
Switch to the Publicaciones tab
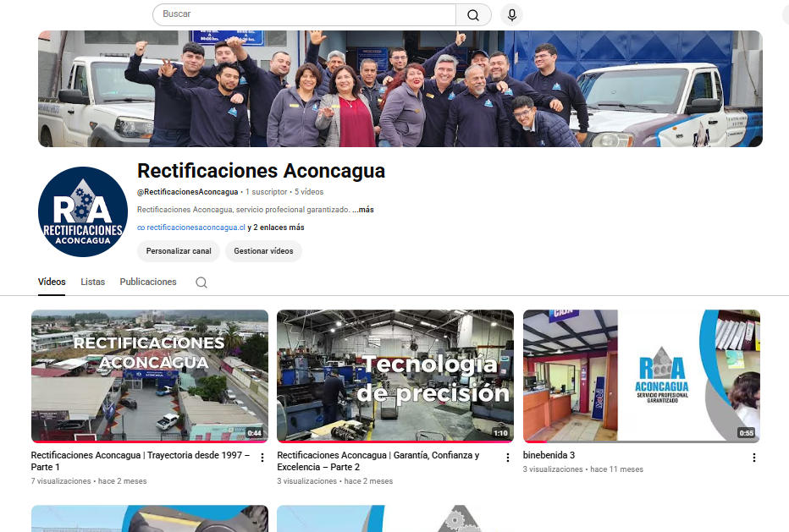[x=148, y=282]
